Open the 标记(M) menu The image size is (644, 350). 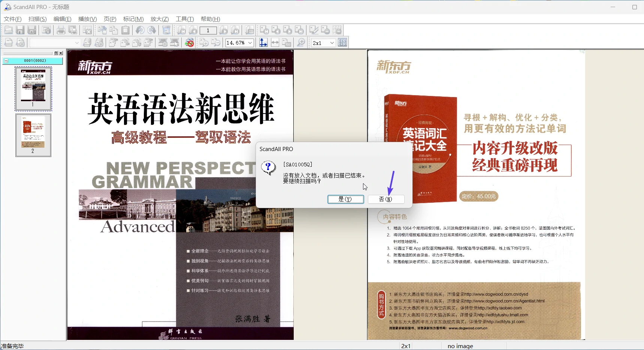coord(133,19)
